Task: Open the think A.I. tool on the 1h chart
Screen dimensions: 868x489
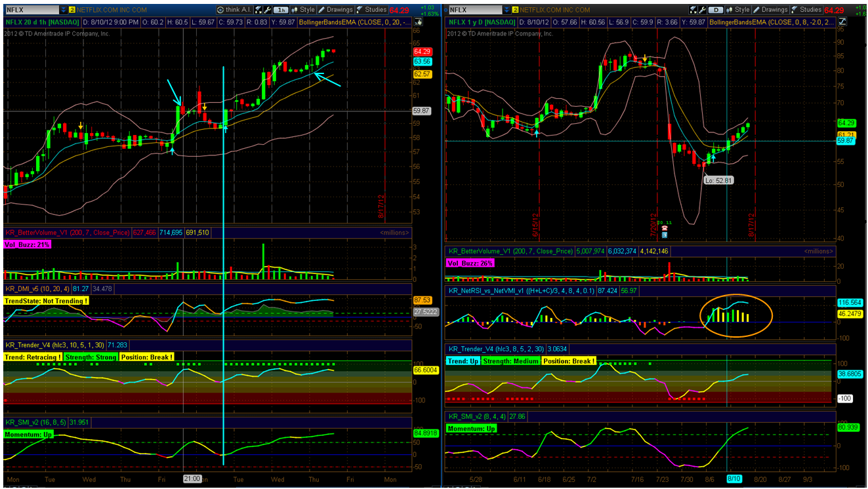Action: pos(235,10)
